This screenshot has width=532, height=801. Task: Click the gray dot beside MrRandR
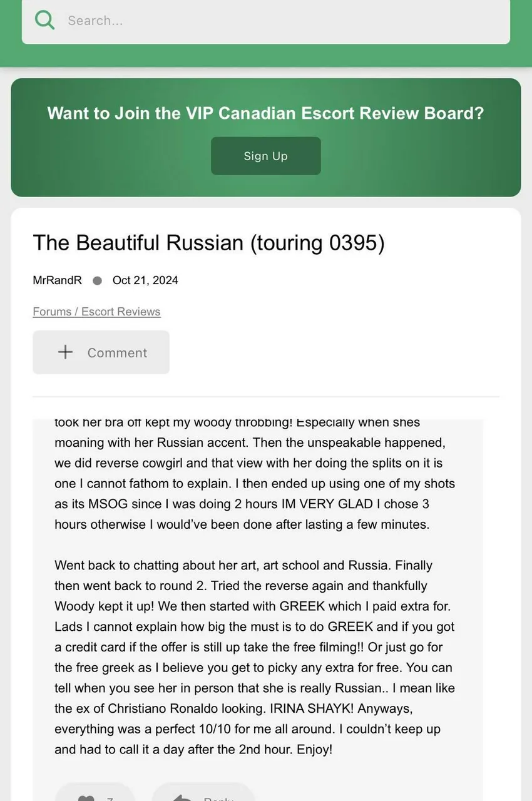point(97,281)
